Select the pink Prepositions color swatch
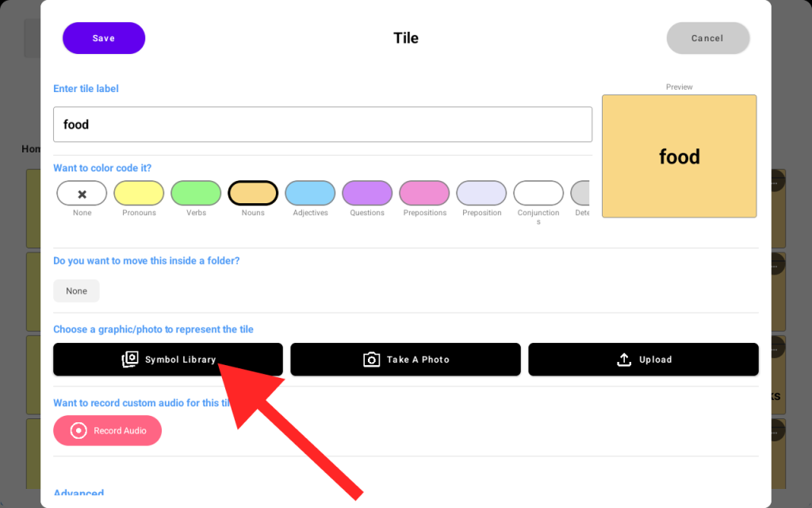This screenshot has width=812, height=508. pyautogui.click(x=424, y=193)
